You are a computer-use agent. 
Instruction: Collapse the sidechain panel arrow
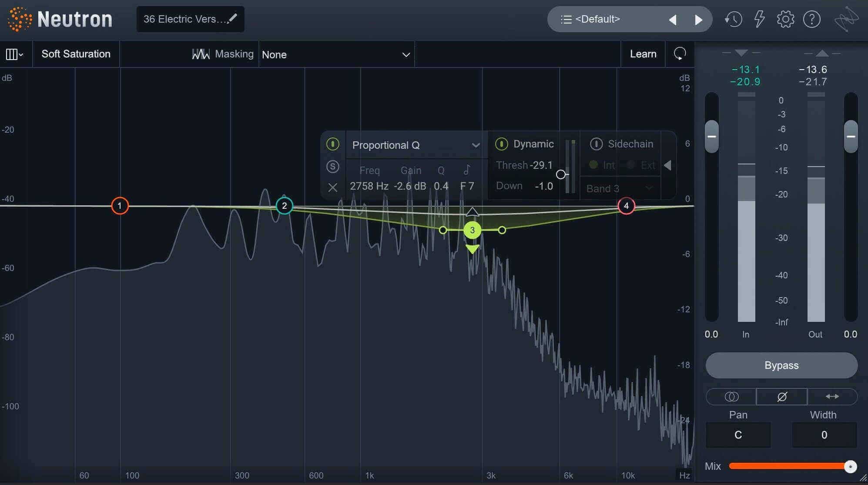pos(668,165)
